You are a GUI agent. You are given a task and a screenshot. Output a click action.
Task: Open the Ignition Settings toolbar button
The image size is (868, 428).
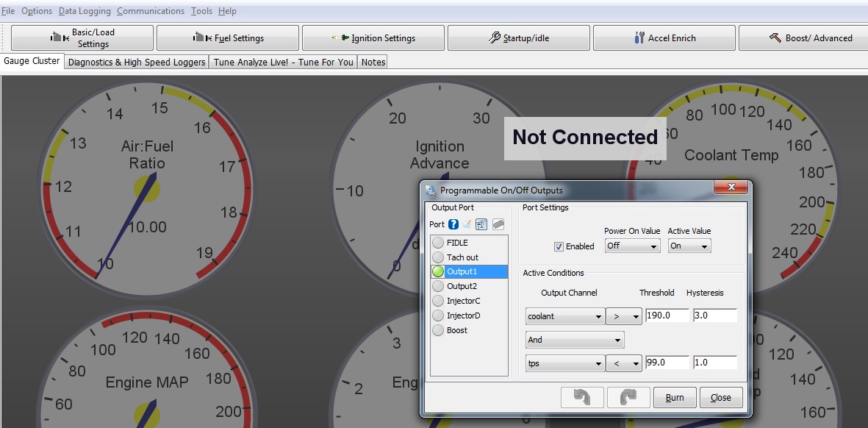[x=373, y=38]
